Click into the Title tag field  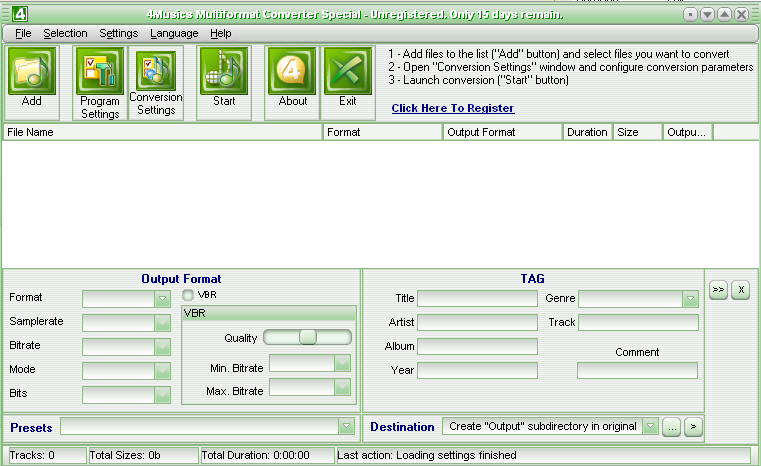pos(478,299)
